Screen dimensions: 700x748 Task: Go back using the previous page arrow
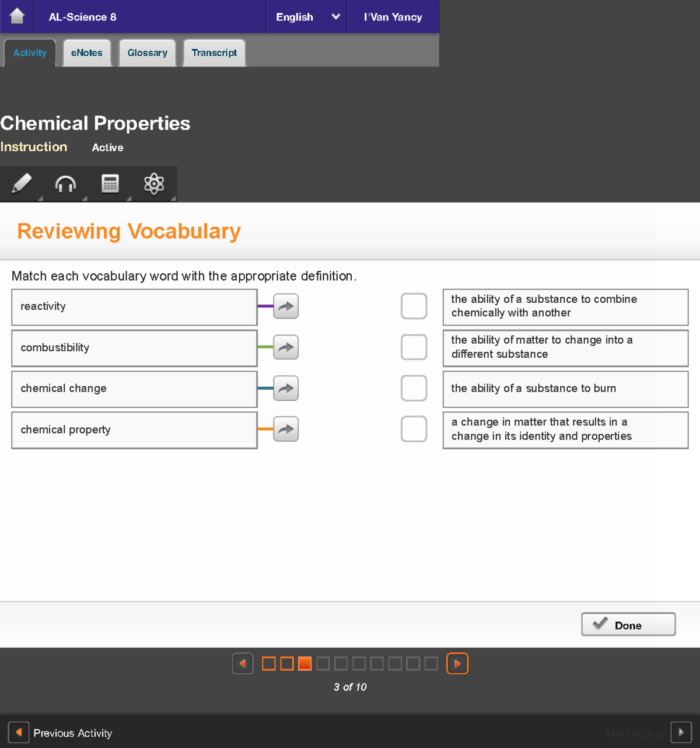point(243,663)
